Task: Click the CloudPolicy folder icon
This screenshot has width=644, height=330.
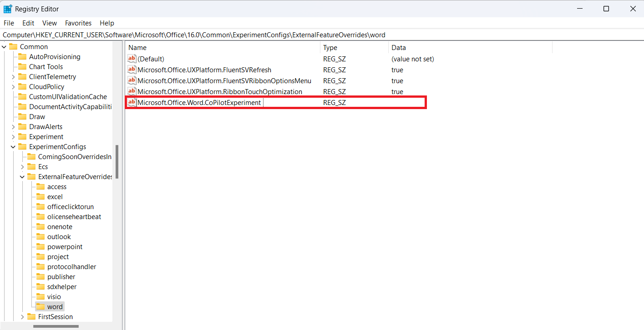Action: pyautogui.click(x=22, y=86)
